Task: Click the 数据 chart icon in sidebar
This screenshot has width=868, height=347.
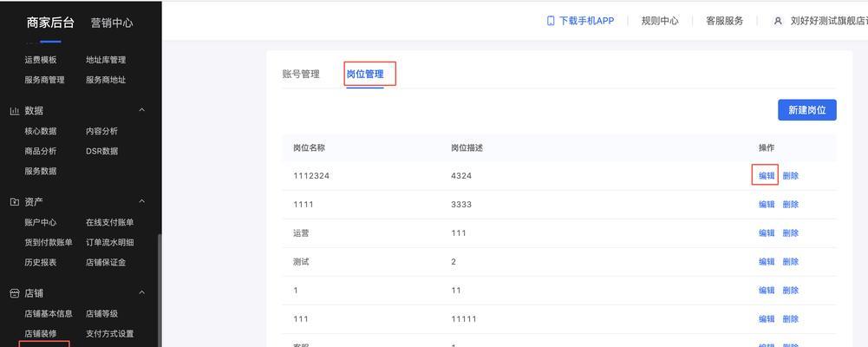Action: 15,111
